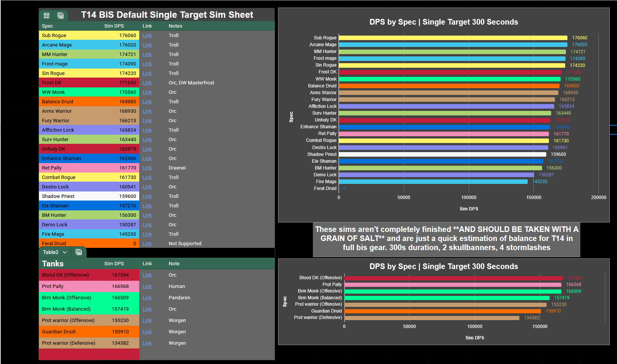Open the Link for Enhance Shaman
Image resolution: width=617 pixels, height=364 pixels.
point(147,159)
